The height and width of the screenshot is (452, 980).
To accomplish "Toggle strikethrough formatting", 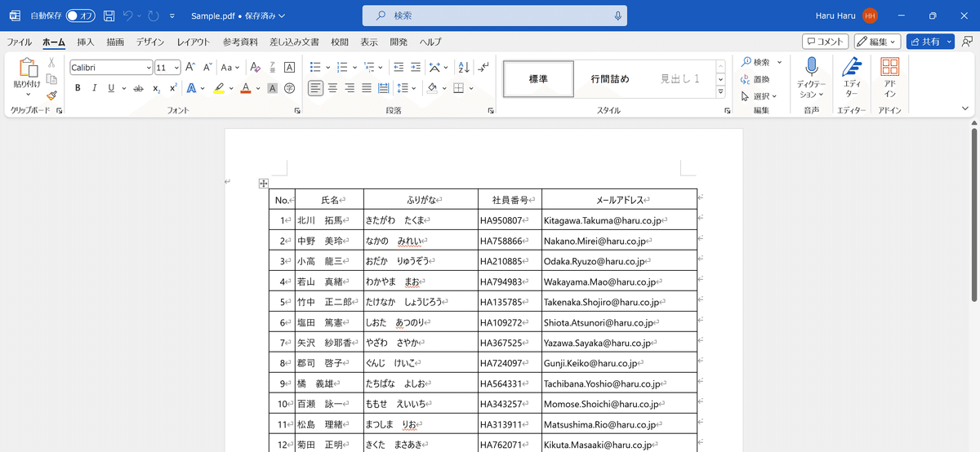I will pos(136,88).
